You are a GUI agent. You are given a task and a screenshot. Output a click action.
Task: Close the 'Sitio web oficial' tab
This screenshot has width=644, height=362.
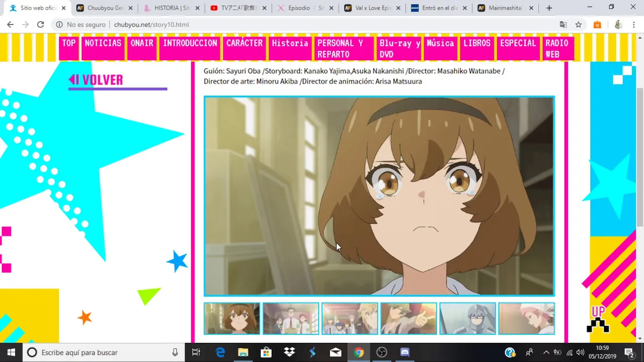[63, 8]
